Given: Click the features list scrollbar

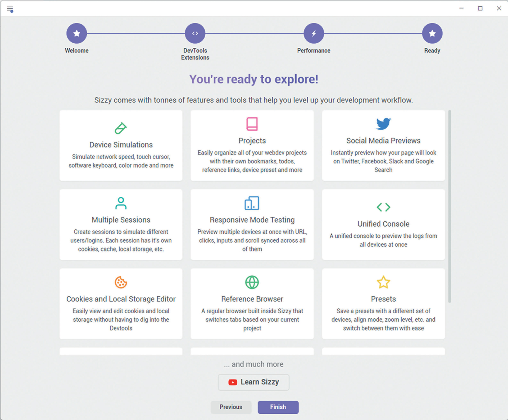Looking at the screenshot, I should pyautogui.click(x=450, y=206).
